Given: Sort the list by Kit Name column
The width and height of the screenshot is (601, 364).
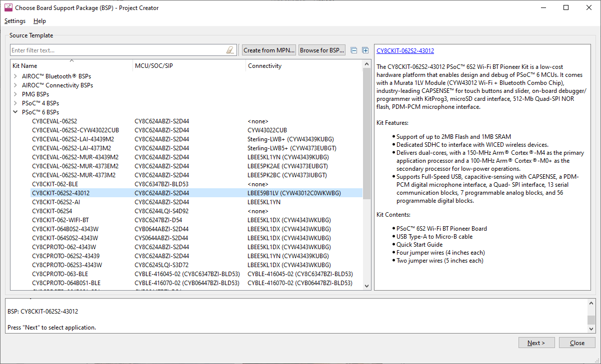Looking at the screenshot, I should pyautogui.click(x=71, y=66).
